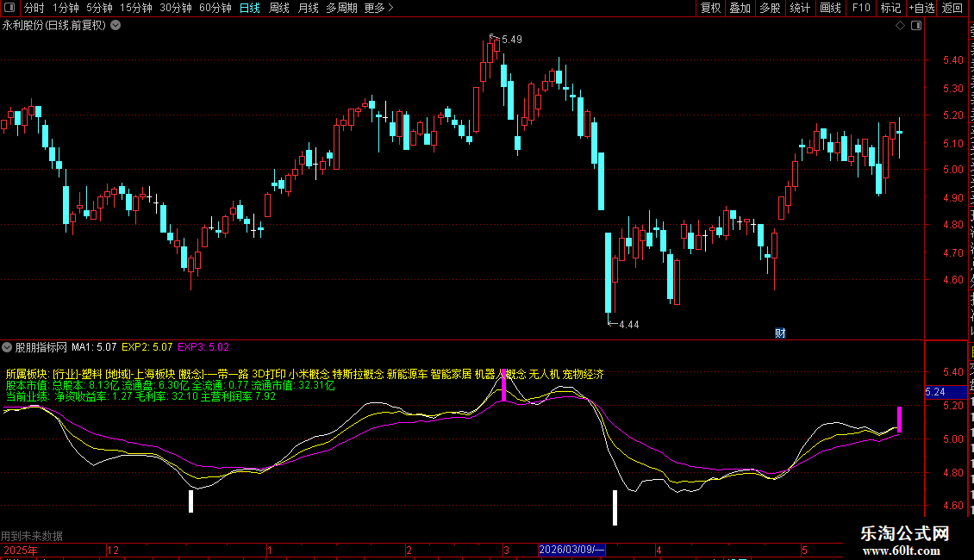Image resolution: width=974 pixels, height=560 pixels.
Task: Expand the 更多 periods menu
Action: click(x=378, y=8)
